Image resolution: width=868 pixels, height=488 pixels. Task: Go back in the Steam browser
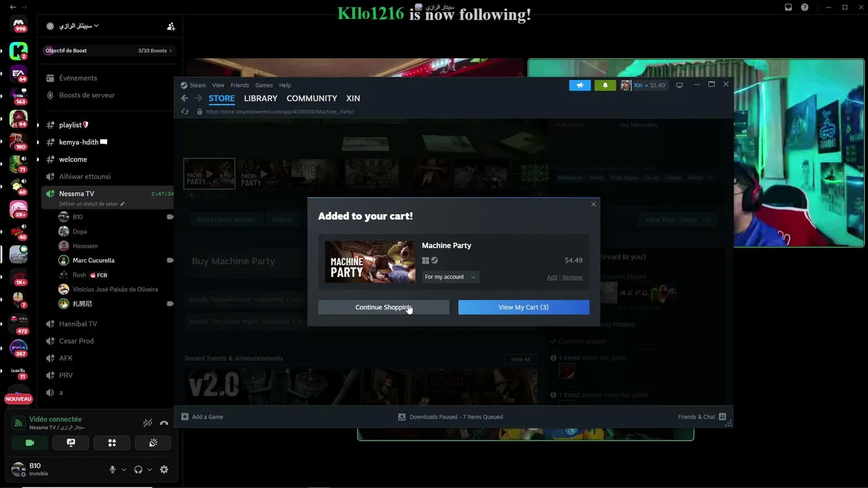click(184, 98)
